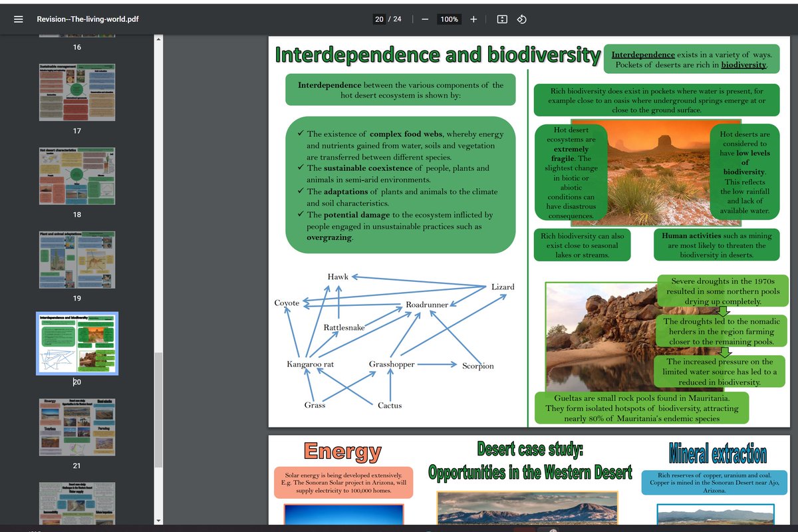Image resolution: width=798 pixels, height=532 pixels.
Task: Click thumbnail panel scroll up arrow
Action: (158, 38)
